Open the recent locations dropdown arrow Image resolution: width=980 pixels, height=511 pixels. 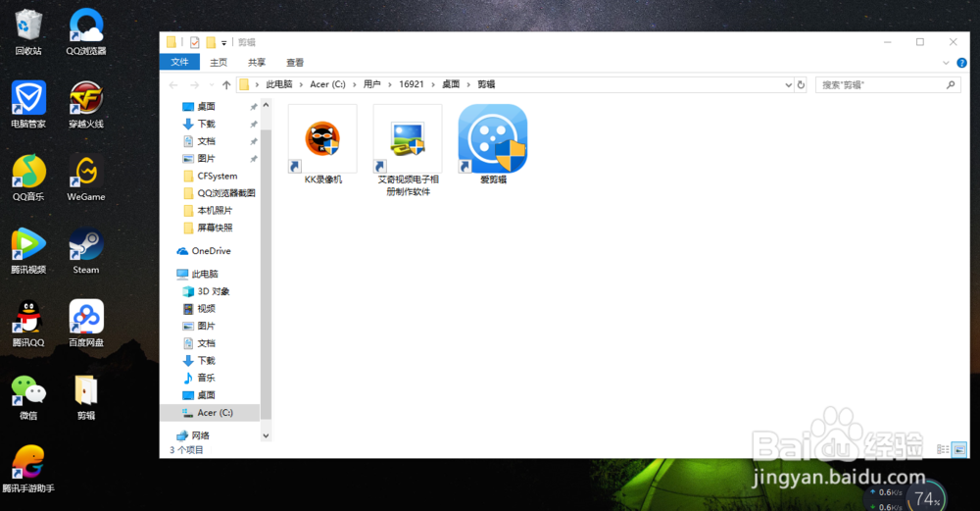tap(212, 84)
